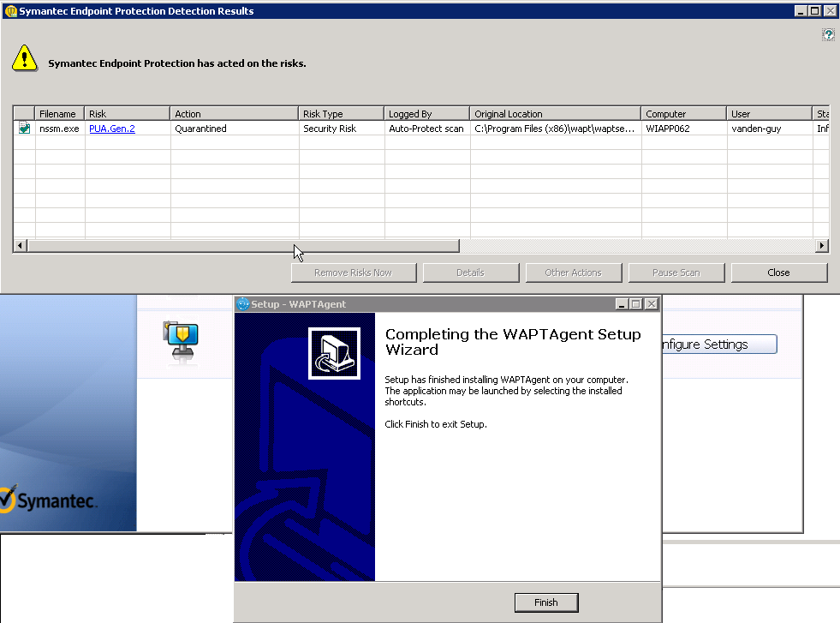840x623 pixels.
Task: Click the Other Actions button
Action: pos(573,273)
